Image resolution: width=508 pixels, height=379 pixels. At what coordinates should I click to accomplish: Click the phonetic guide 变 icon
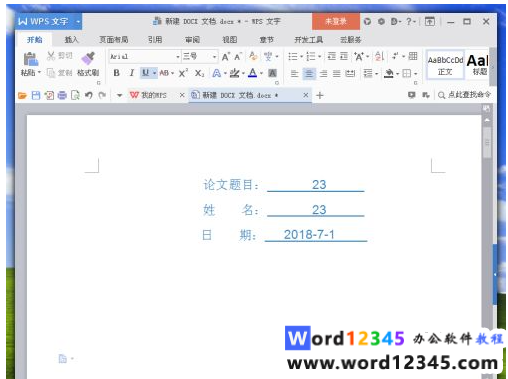268,56
